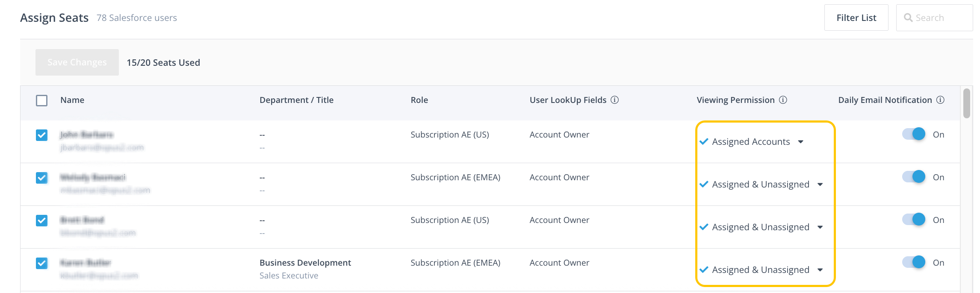The width and height of the screenshot is (980, 293).
Task: Disable daily email for Sales Executive user
Action: (914, 262)
